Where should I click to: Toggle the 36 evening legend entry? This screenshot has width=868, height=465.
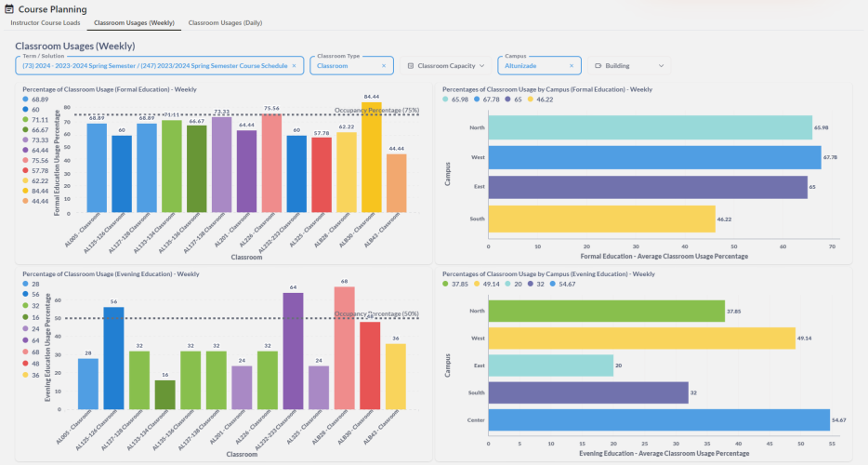point(31,375)
